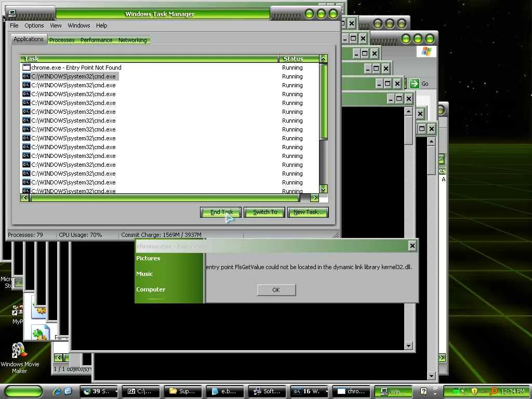The height and width of the screenshot is (399, 532).
Task: Open the View menu
Action: click(56, 25)
